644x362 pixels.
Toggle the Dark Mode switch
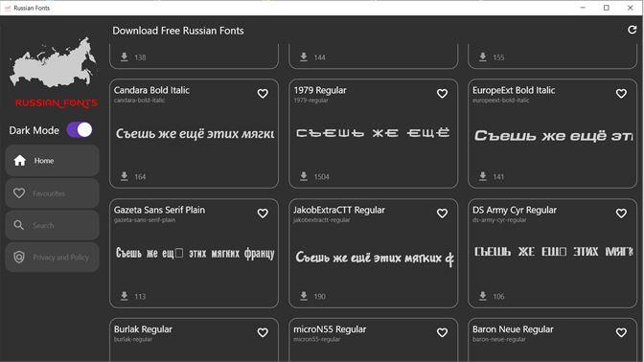click(80, 130)
